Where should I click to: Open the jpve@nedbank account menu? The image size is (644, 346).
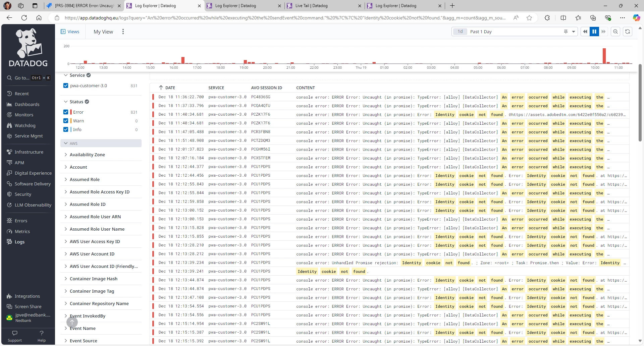click(29, 317)
